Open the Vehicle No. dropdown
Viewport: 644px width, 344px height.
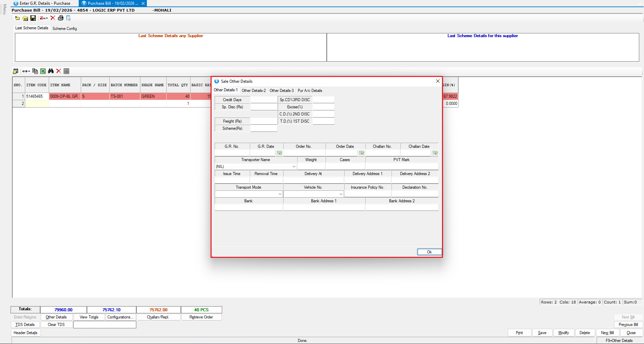[x=341, y=194]
